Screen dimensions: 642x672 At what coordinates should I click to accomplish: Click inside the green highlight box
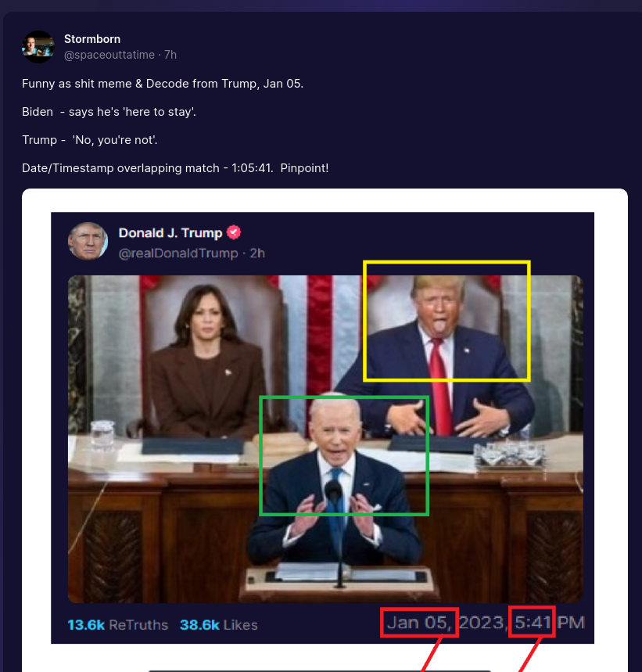344,455
